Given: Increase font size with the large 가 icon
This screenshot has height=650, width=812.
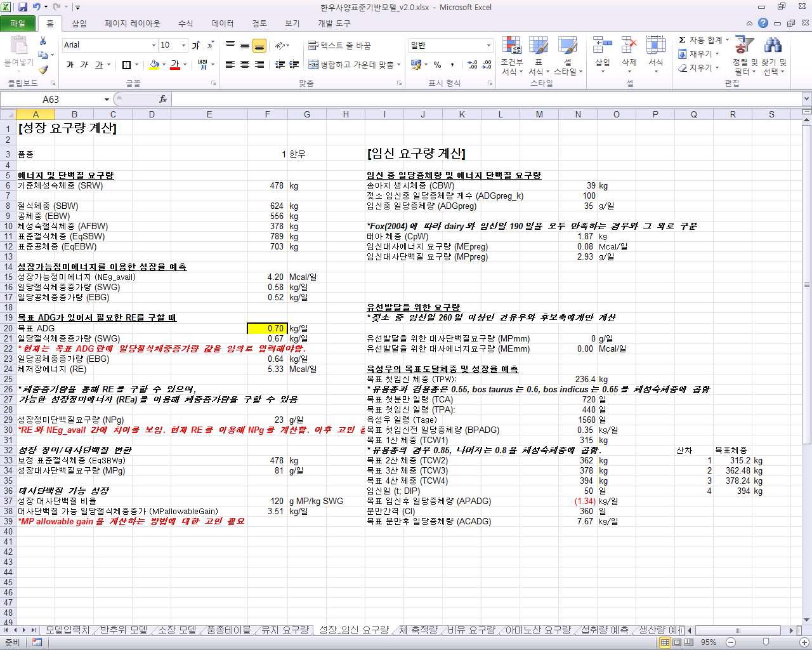Looking at the screenshot, I should [196, 45].
